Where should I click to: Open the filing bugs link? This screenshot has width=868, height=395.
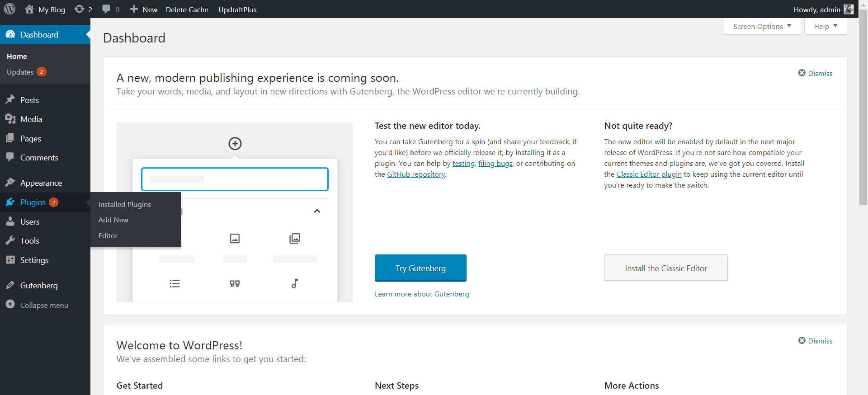coord(495,163)
